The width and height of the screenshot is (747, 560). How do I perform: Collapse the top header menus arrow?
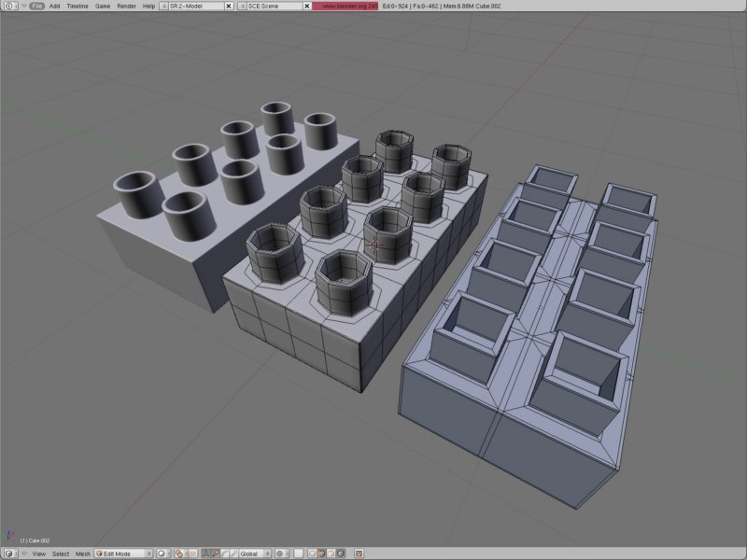click(22, 6)
